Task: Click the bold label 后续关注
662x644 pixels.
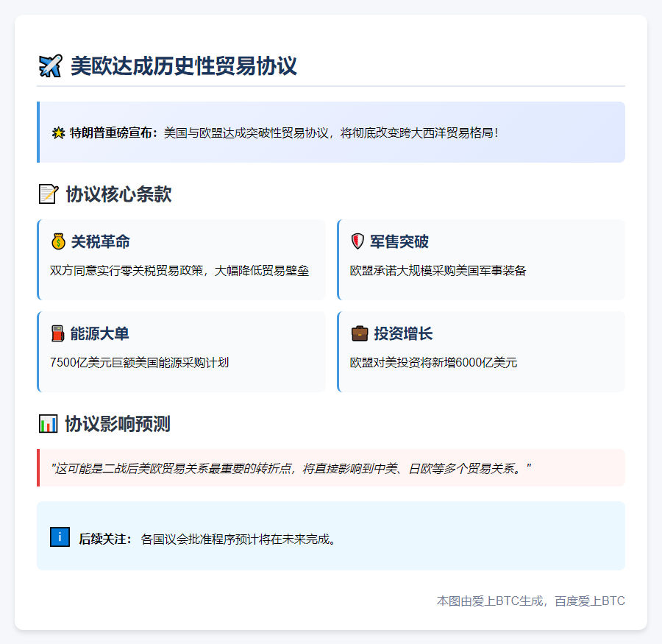Action: 105,539
